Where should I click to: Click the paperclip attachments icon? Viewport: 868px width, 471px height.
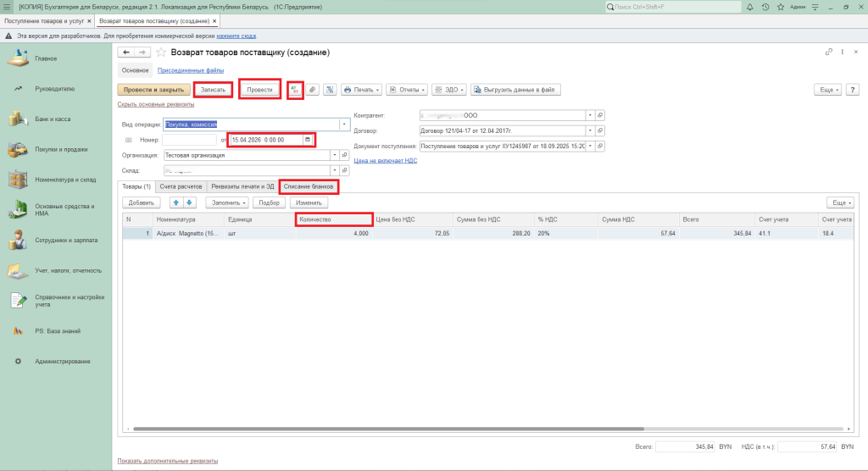click(x=312, y=89)
